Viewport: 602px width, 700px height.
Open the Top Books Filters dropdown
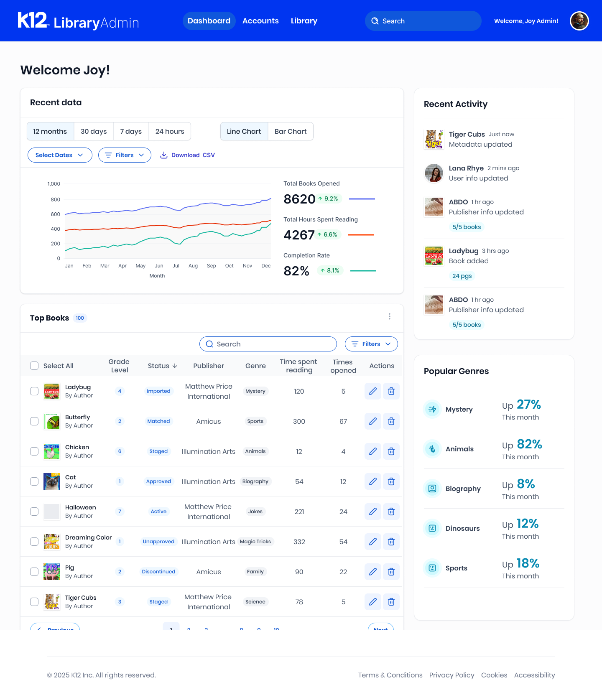tap(371, 344)
